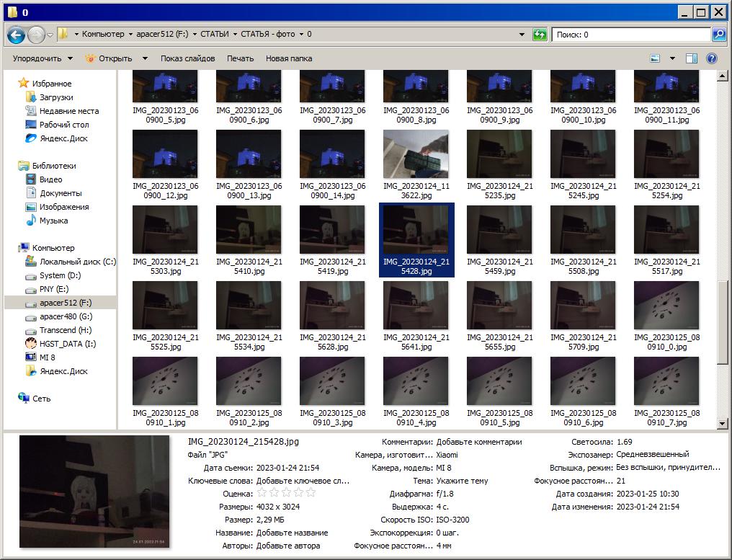Select thumbnail IMG_20230123_060900_12.jpg

click(165, 154)
